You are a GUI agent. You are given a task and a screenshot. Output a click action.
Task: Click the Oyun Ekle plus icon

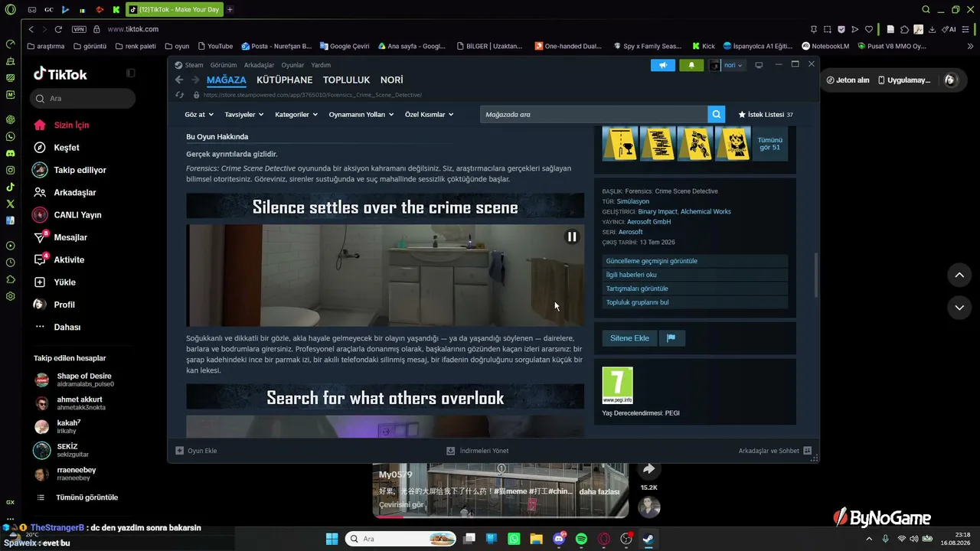[179, 451]
